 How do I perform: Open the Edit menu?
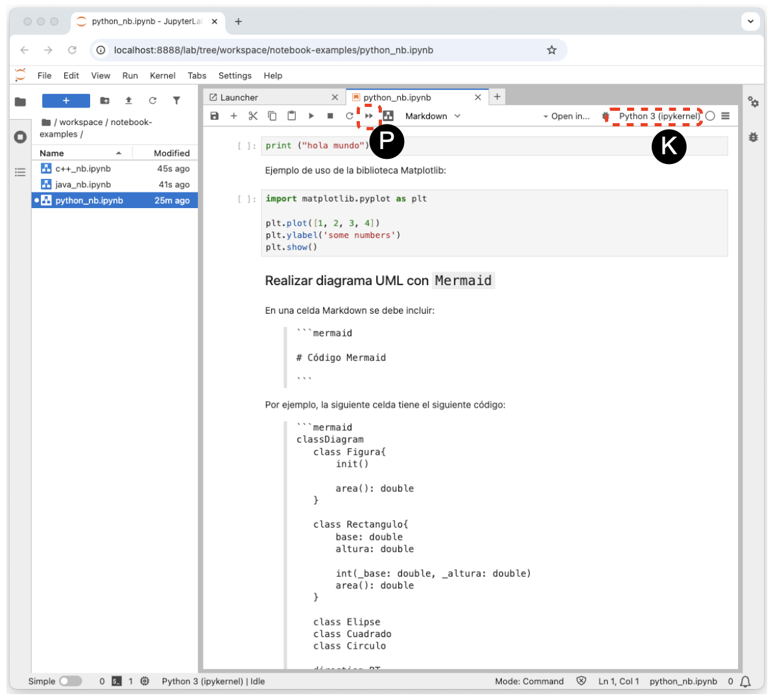click(71, 75)
